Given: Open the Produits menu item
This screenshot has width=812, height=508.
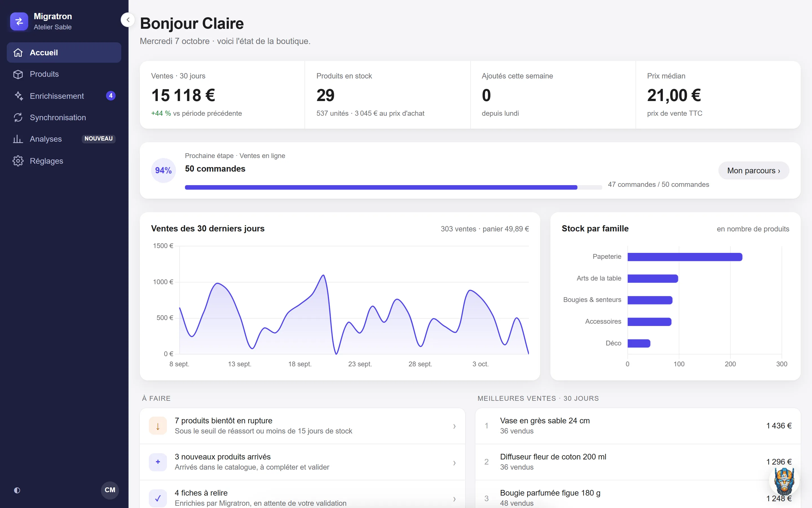Looking at the screenshot, I should coord(64,74).
